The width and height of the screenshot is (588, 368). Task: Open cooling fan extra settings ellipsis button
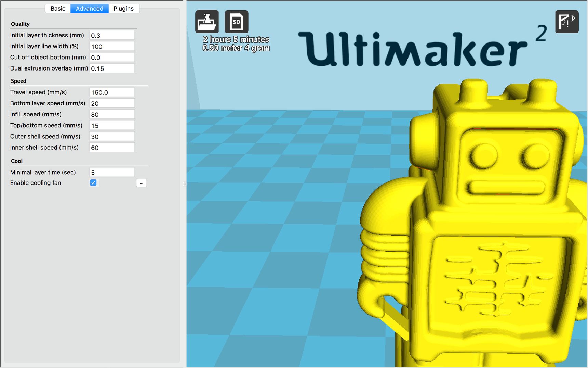pyautogui.click(x=142, y=183)
